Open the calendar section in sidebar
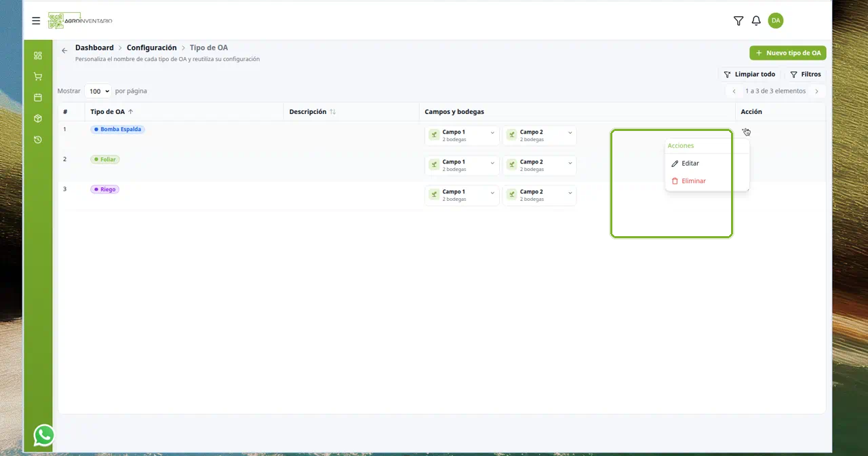Screen dimensions: 868x456 coord(38,98)
